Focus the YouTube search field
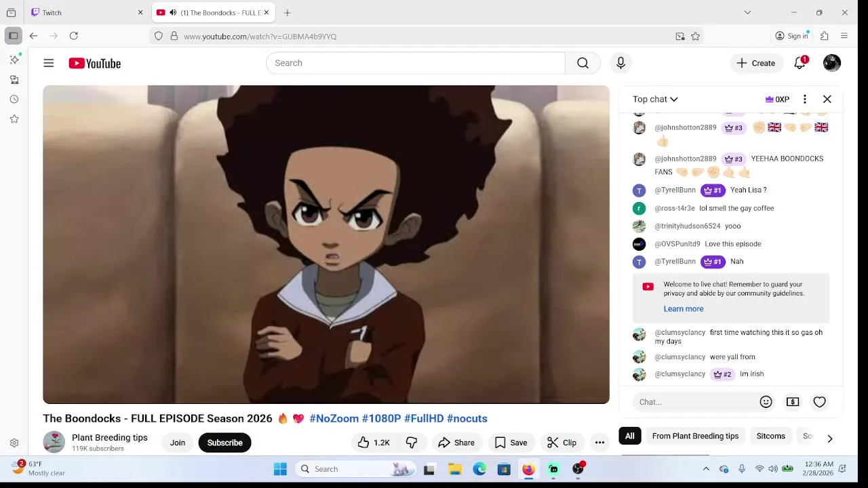Image resolution: width=868 pixels, height=488 pixels. 416,63
